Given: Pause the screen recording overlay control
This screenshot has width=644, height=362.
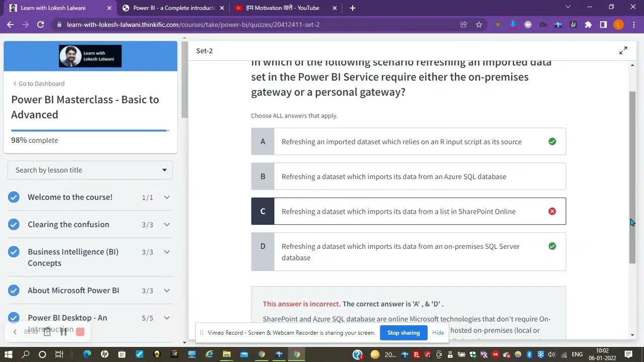Looking at the screenshot, I should [63, 331].
